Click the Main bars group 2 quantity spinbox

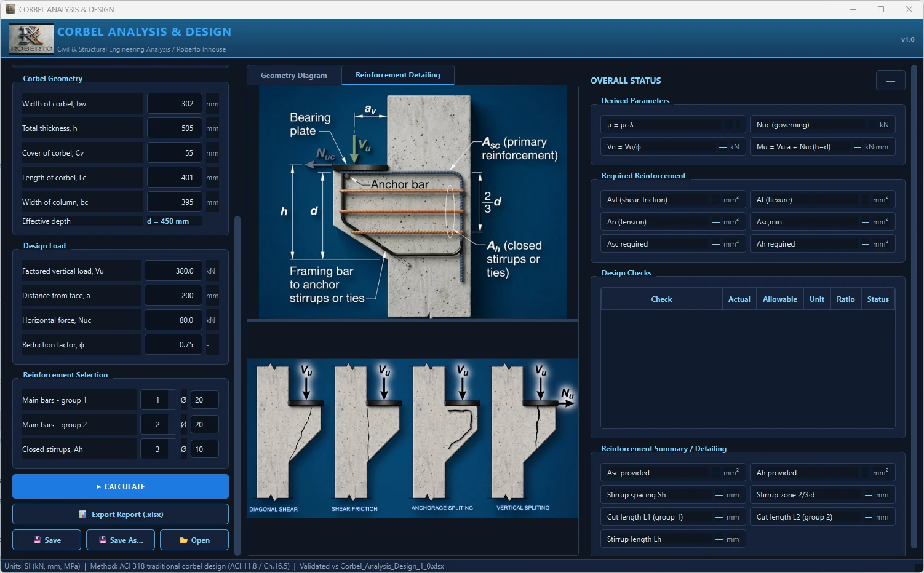158,424
